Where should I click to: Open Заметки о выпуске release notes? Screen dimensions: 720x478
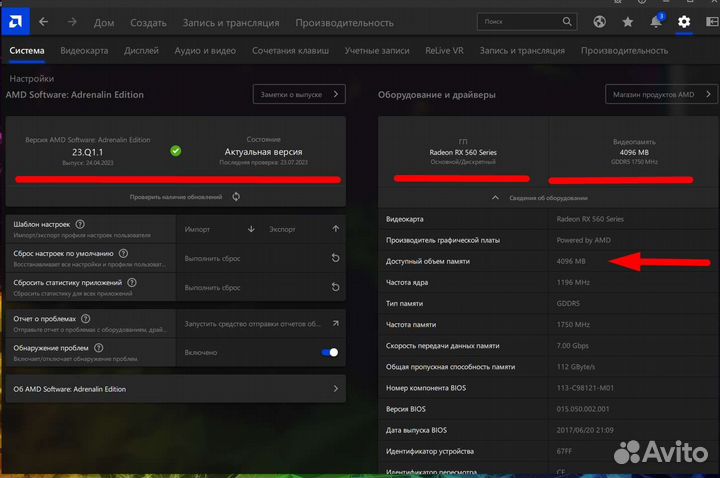(x=299, y=94)
